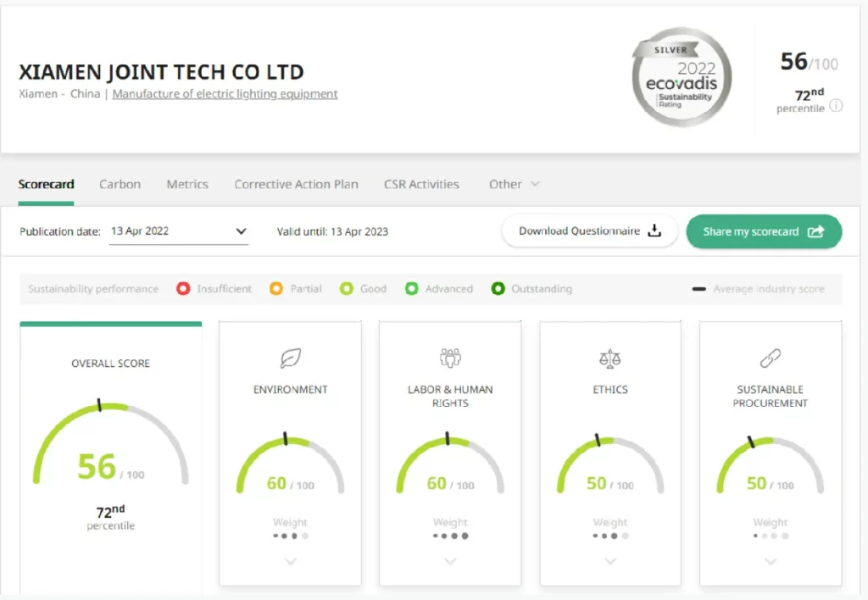Open the Scorecard tab
Screen dimensions: 868x600
46,184
